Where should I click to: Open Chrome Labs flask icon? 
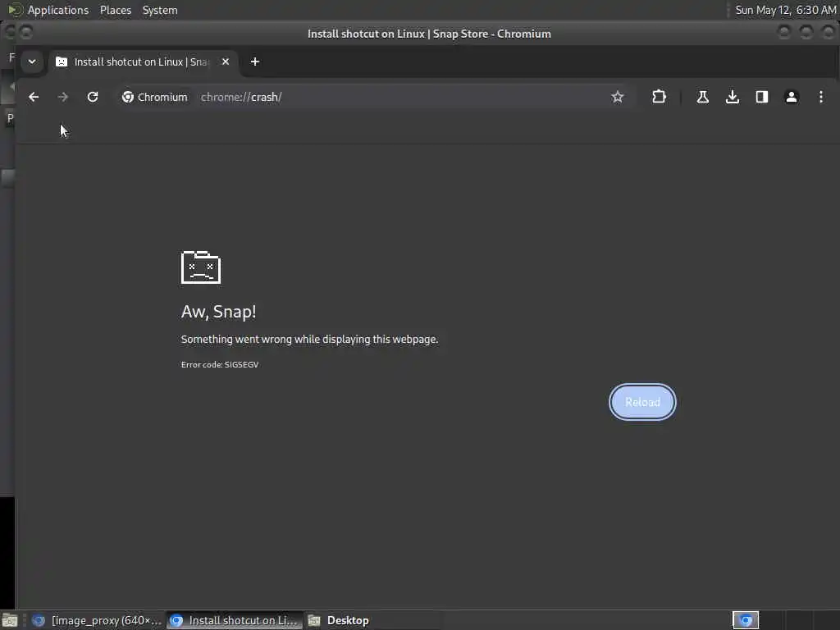tap(702, 97)
